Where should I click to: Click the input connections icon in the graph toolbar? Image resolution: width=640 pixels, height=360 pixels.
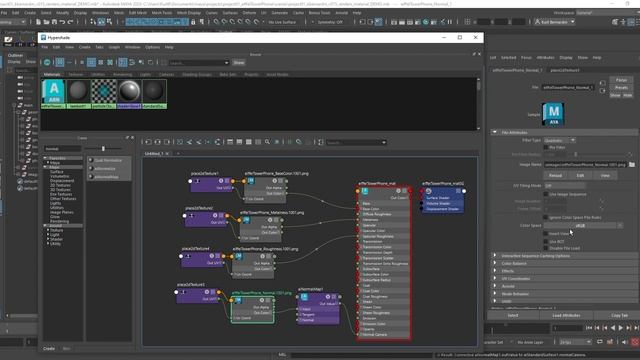click(x=149, y=142)
